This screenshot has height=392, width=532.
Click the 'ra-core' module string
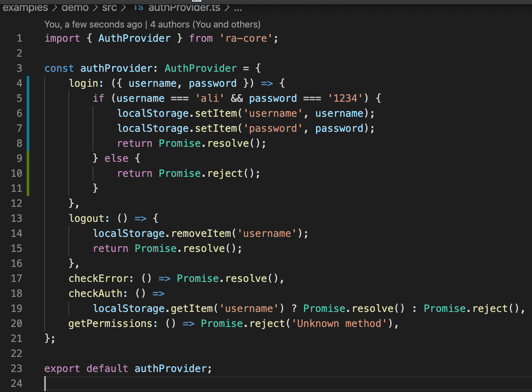tap(246, 38)
